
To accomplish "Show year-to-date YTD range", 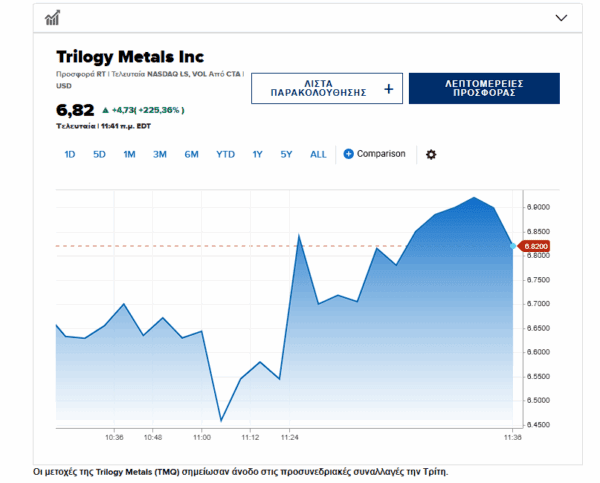I will pyautogui.click(x=225, y=154).
